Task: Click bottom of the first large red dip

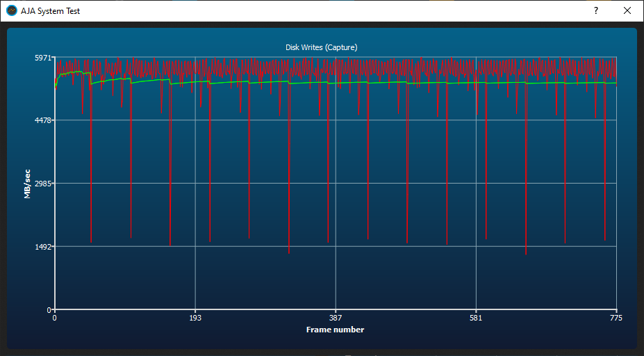Action: click(91, 241)
